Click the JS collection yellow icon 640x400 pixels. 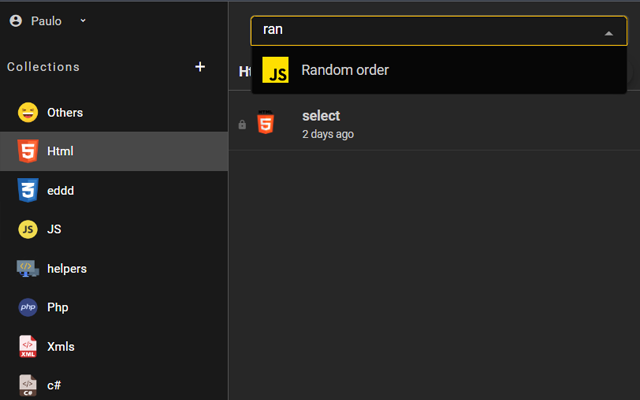pyautogui.click(x=28, y=229)
